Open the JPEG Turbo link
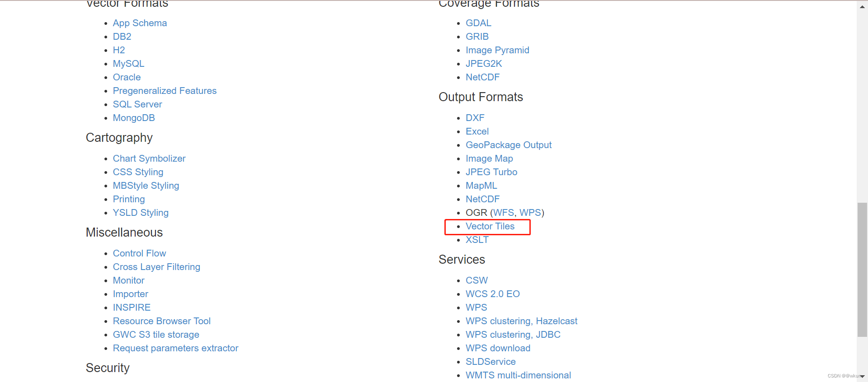Image resolution: width=868 pixels, height=382 pixels. 491,172
